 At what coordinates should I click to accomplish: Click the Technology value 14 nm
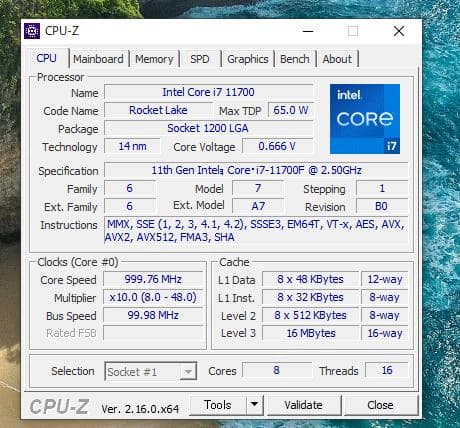tap(132, 146)
